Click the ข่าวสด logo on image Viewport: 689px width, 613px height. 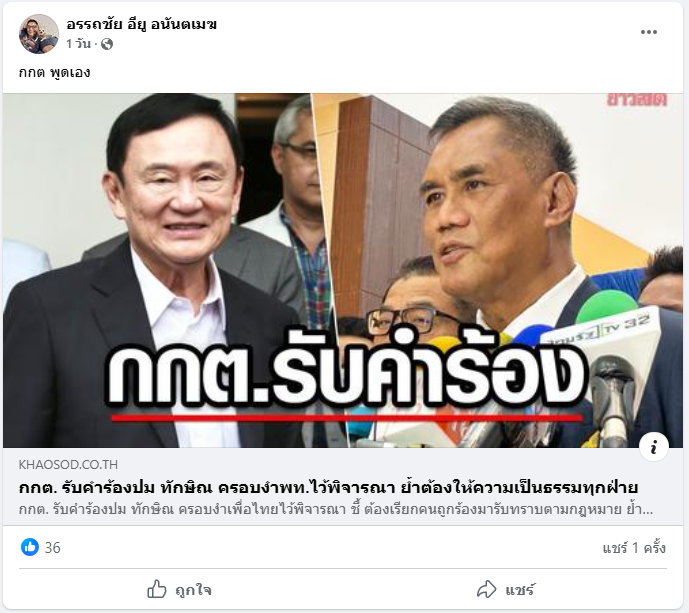click(637, 100)
